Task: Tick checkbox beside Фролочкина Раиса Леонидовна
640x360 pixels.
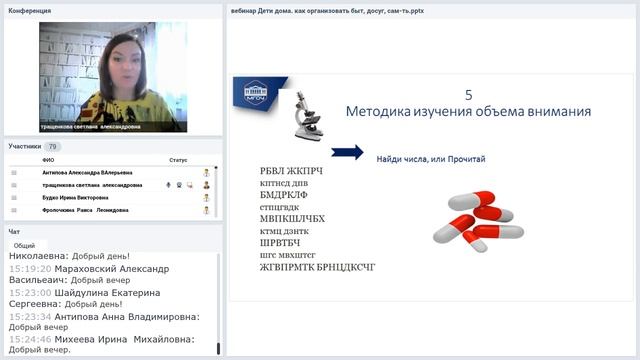Action: pyautogui.click(x=14, y=210)
